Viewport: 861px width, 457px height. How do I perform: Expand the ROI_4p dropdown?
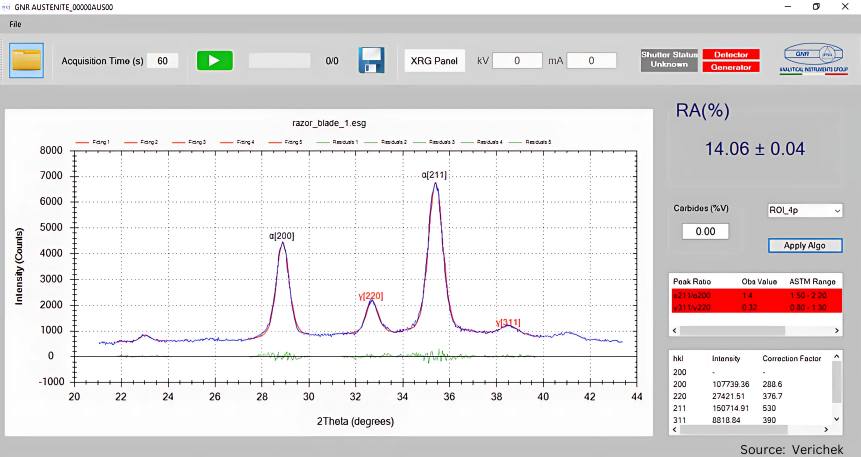point(805,211)
